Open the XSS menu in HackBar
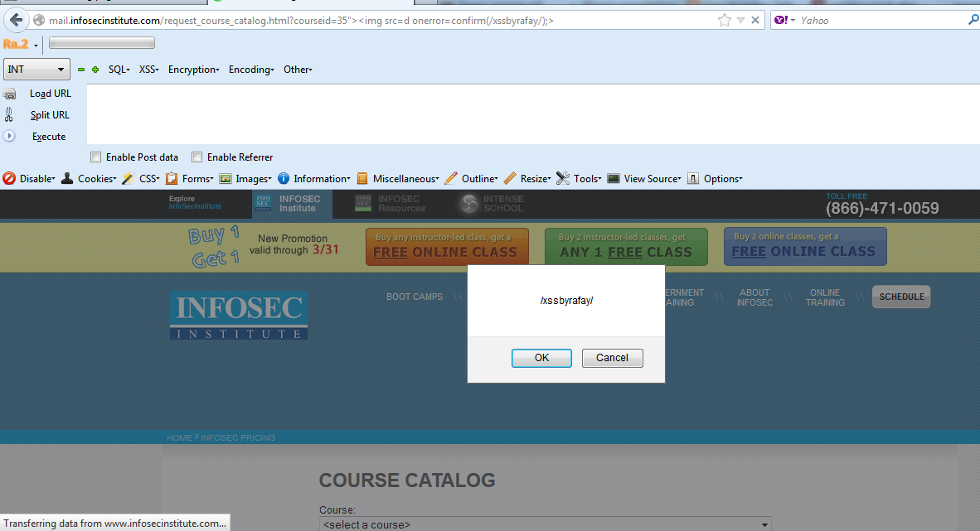 tap(148, 70)
